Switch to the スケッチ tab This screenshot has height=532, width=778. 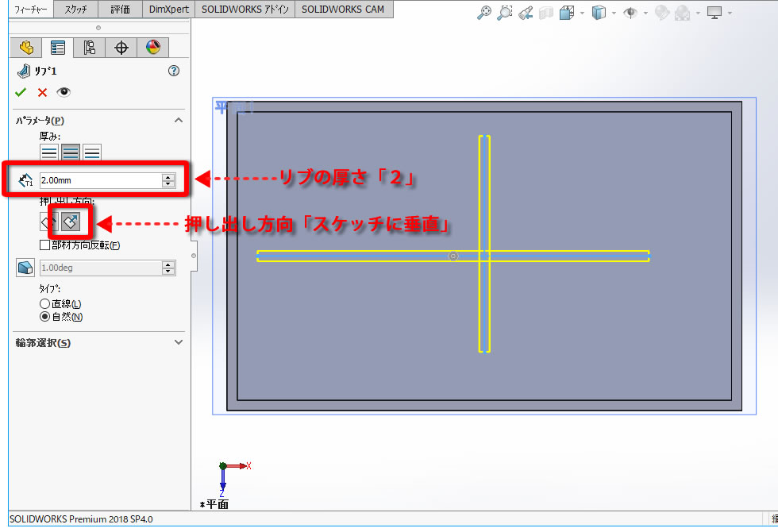pos(76,9)
